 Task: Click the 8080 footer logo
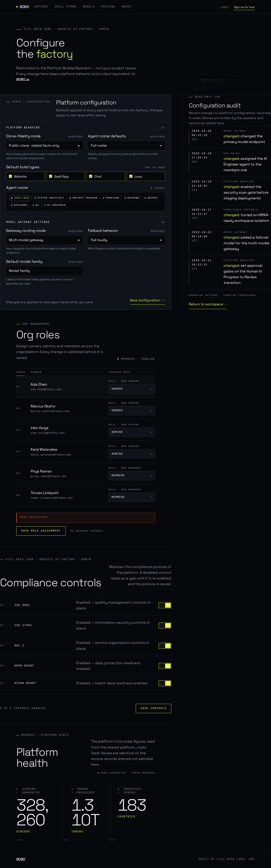click(x=21, y=859)
